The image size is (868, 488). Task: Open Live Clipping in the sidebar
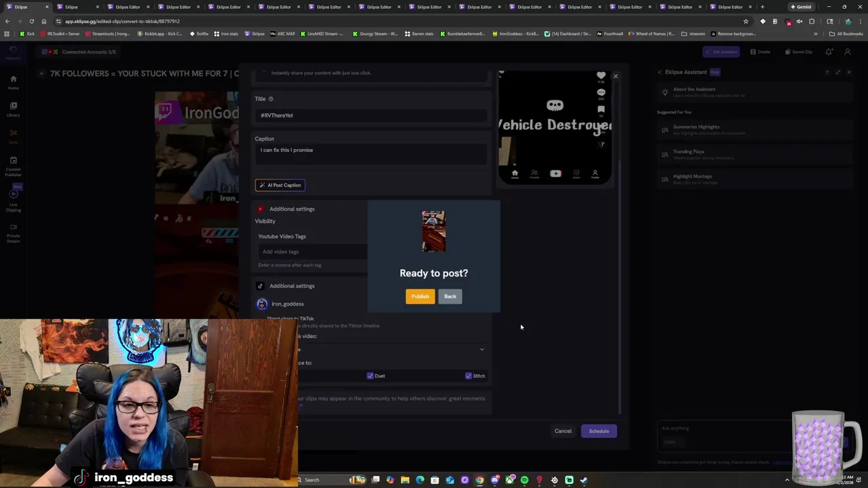coord(13,201)
